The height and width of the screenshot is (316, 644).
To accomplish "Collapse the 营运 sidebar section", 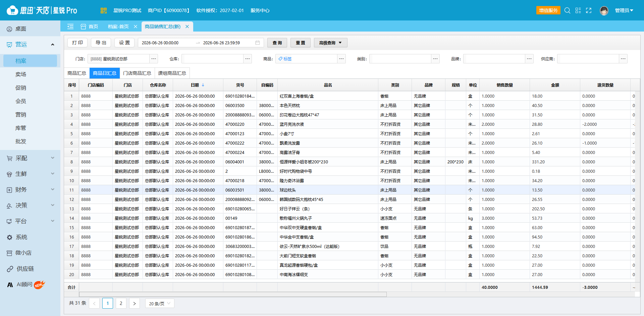I will pyautogui.click(x=30, y=45).
